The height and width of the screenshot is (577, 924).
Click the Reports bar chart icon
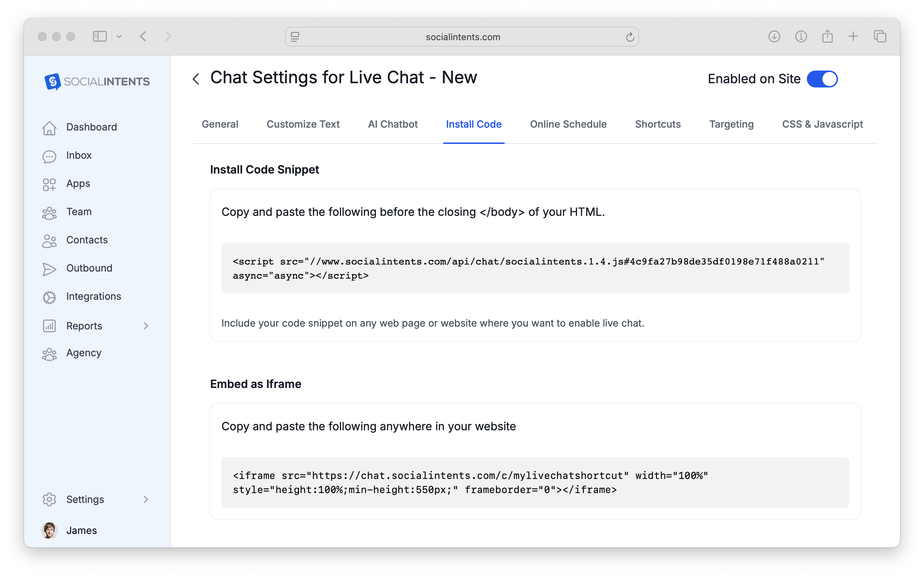coord(49,326)
